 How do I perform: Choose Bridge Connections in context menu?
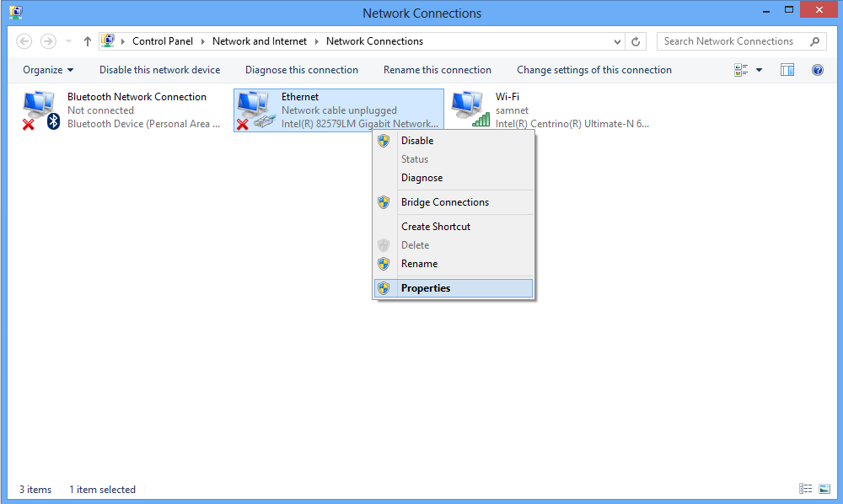pos(454,202)
